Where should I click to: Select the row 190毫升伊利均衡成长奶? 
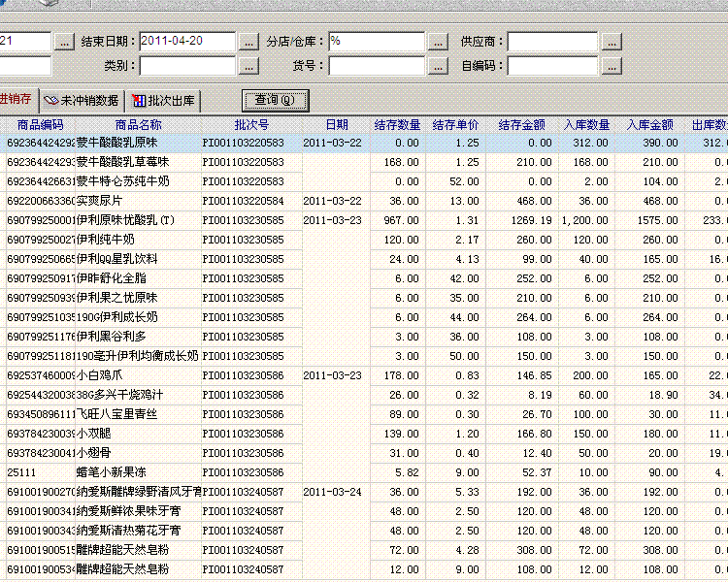(x=364, y=356)
